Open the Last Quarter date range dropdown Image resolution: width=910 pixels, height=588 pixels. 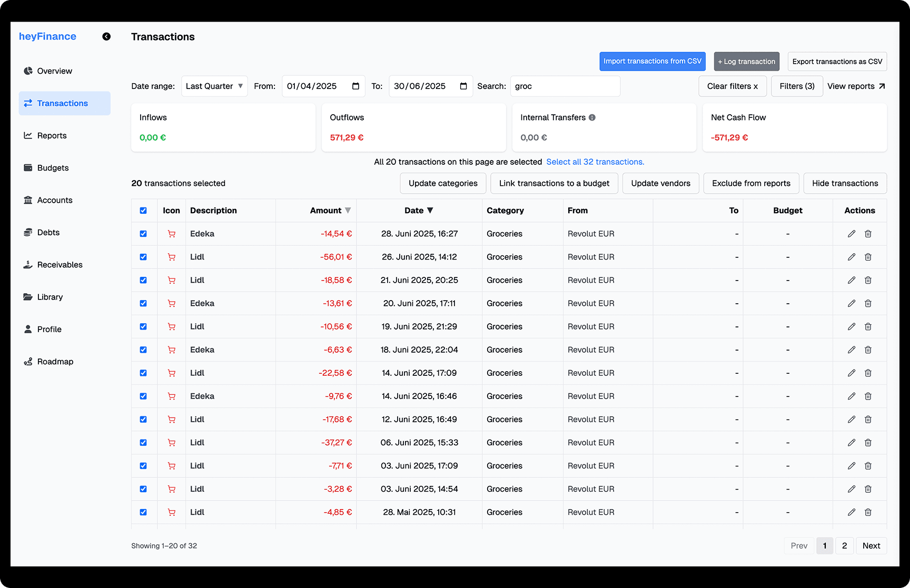click(214, 86)
